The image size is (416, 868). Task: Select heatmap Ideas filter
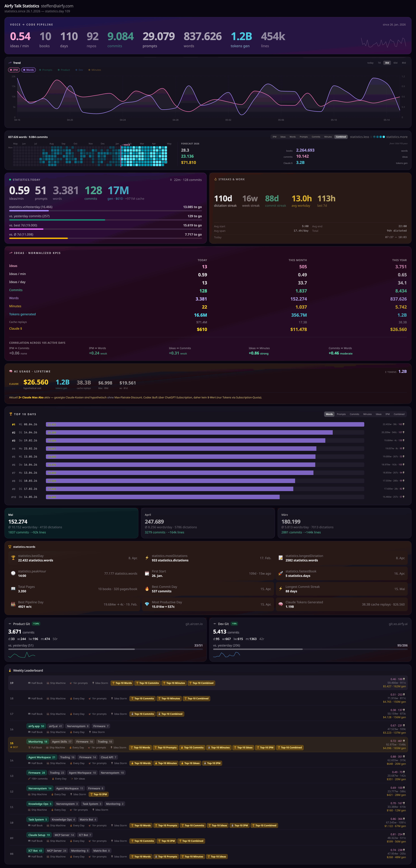(283, 137)
